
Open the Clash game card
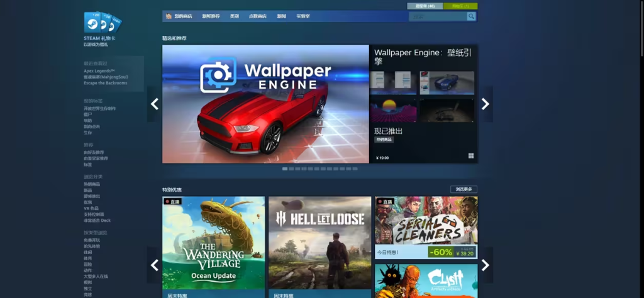coord(426,281)
